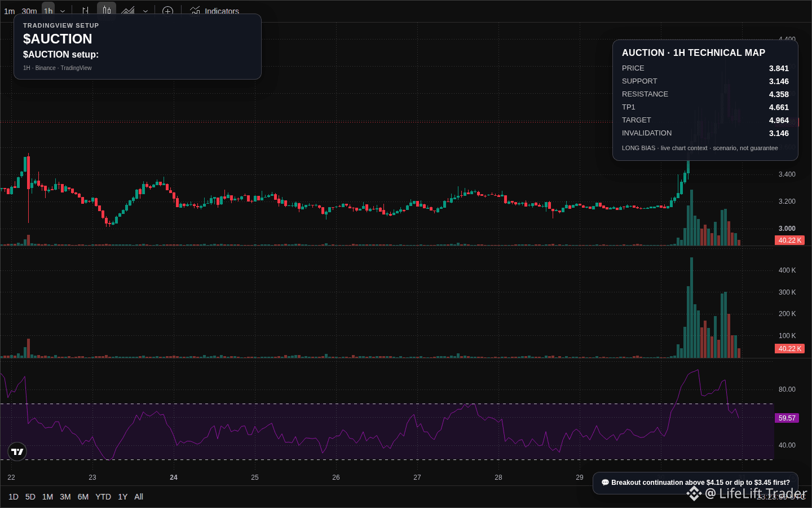Show All date range

pos(139,497)
